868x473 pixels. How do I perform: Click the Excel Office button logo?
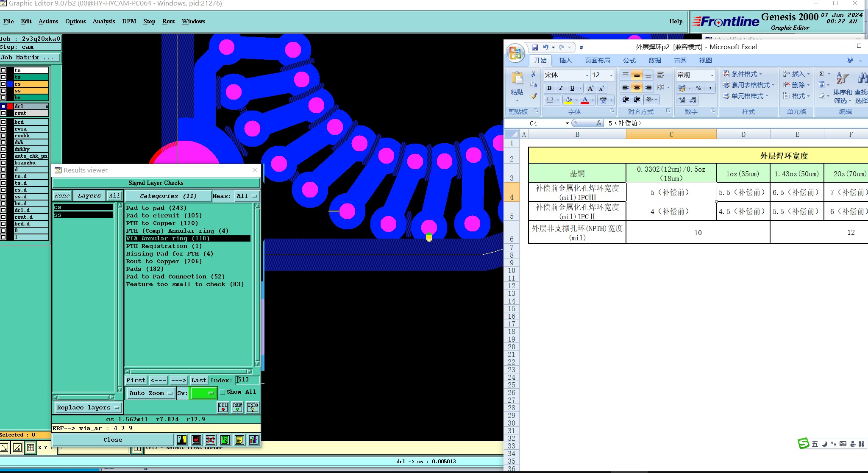515,53
